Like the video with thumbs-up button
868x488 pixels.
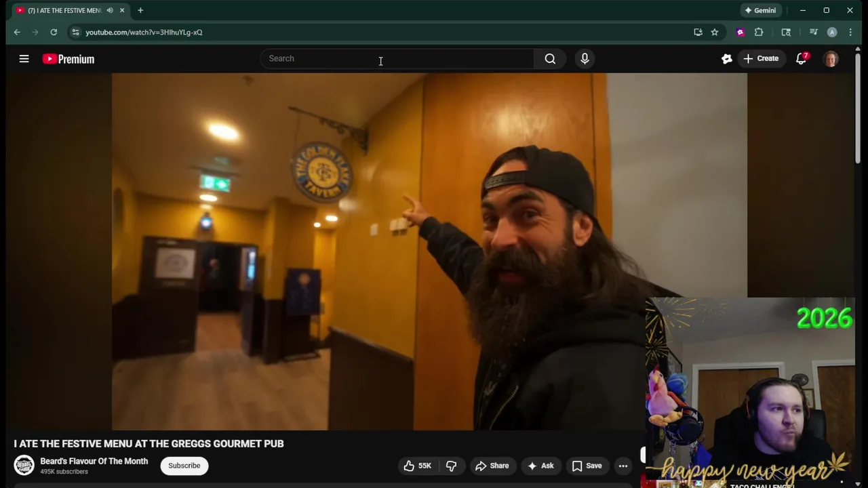(x=417, y=466)
